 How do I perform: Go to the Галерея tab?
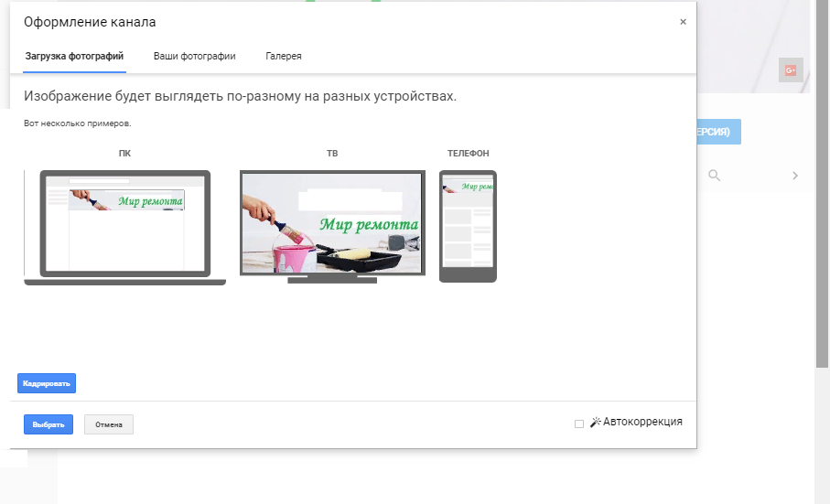(x=284, y=57)
